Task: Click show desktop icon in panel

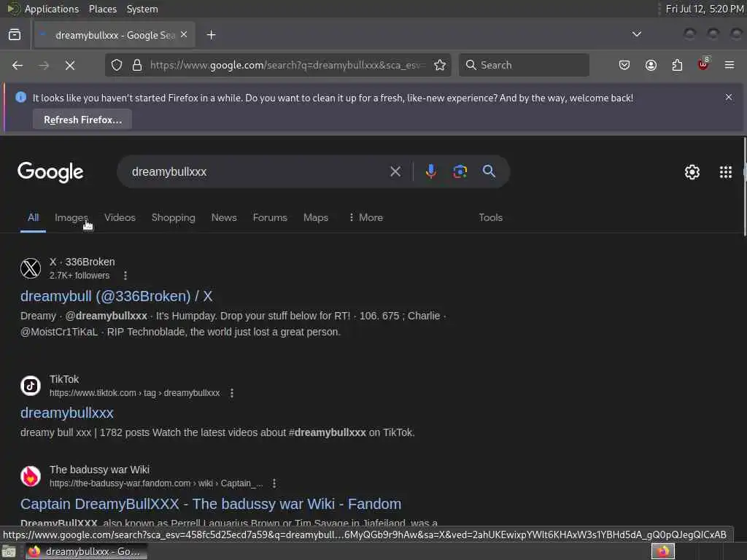Action: [x=9, y=552]
